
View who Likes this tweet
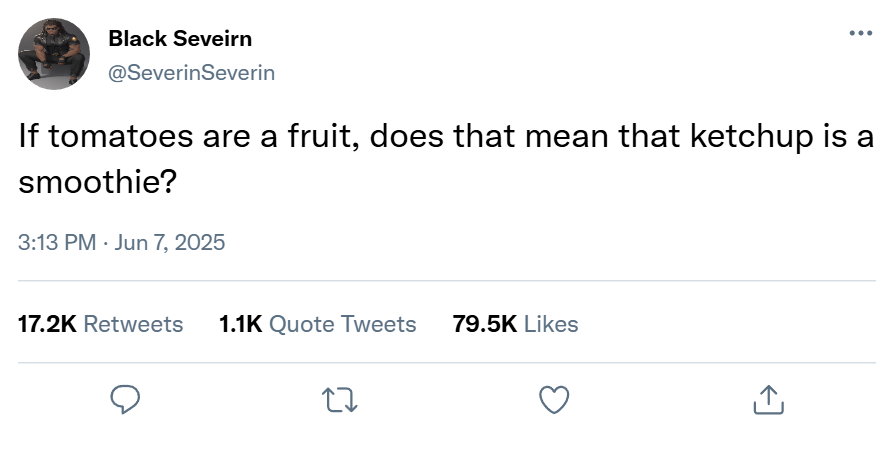tap(551, 324)
